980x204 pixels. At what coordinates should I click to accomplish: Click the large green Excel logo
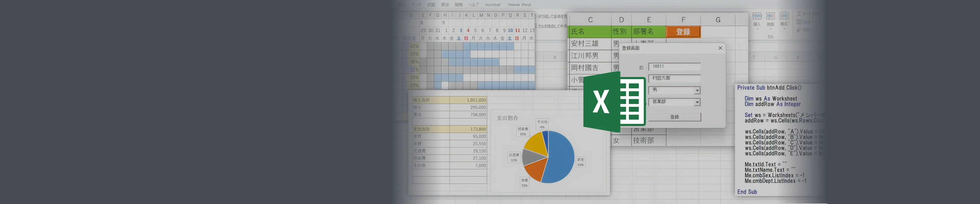point(614,101)
